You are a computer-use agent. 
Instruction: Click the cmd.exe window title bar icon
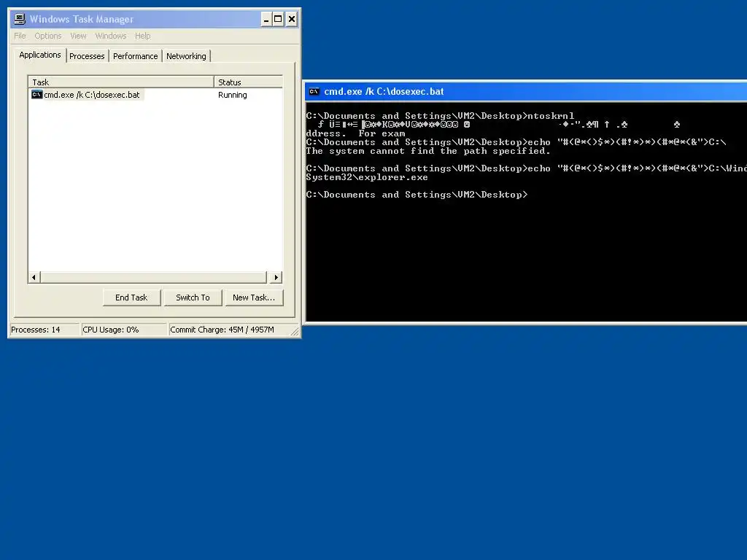pyautogui.click(x=314, y=92)
